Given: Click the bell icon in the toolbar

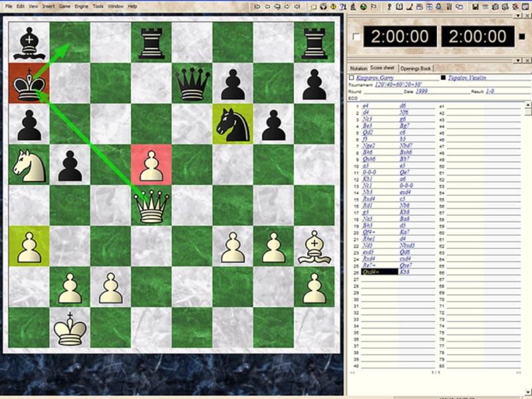Looking at the screenshot, I should pos(438,6).
